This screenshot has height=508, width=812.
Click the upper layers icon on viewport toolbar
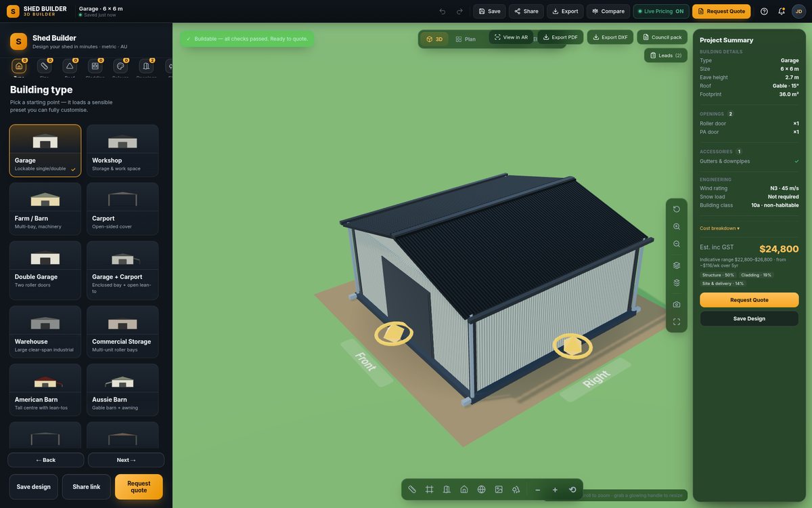click(677, 266)
